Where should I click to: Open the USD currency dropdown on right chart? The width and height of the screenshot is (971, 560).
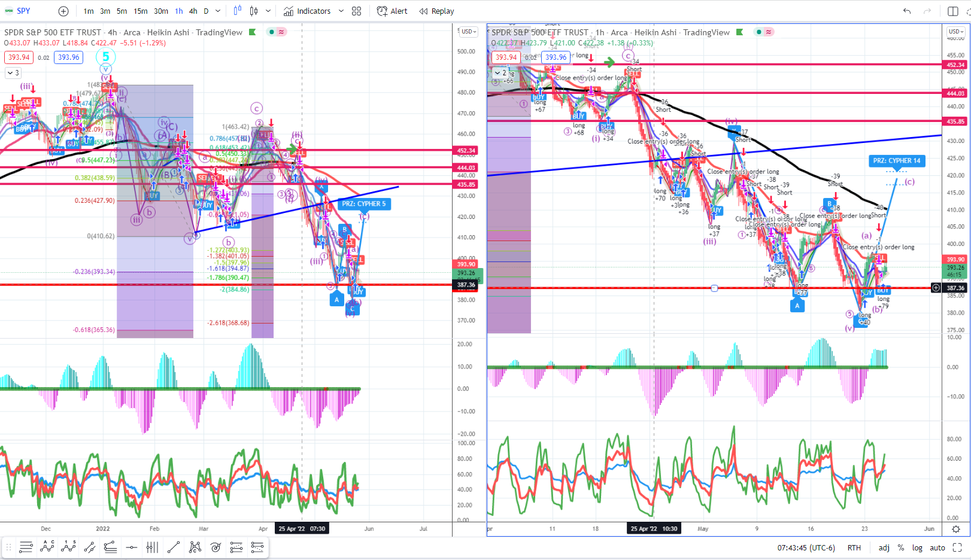(956, 32)
